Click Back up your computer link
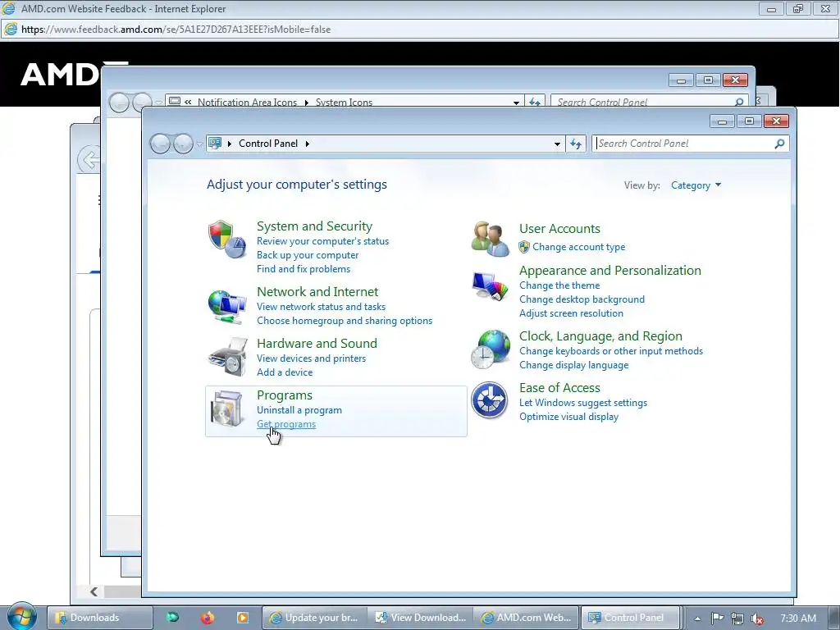Screen dimensions: 840x630 coord(308,255)
